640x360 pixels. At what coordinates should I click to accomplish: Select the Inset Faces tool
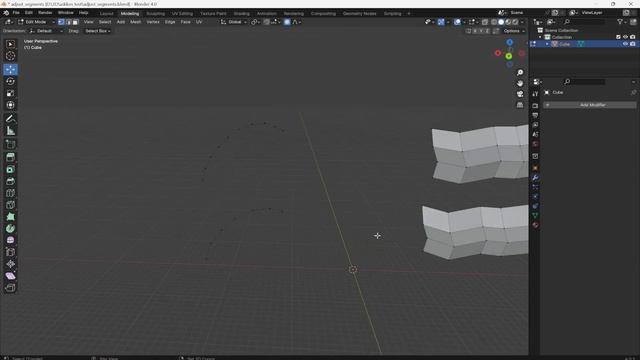11,169
